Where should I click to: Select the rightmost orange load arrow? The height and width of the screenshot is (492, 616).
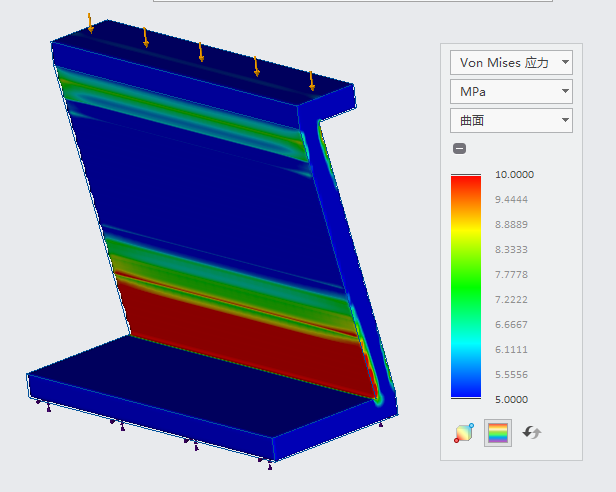311,81
